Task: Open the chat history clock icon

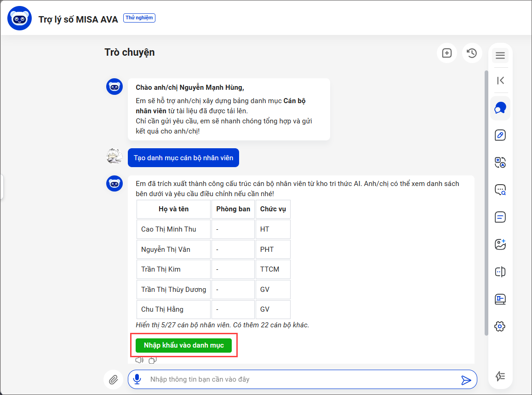Action: tap(472, 53)
